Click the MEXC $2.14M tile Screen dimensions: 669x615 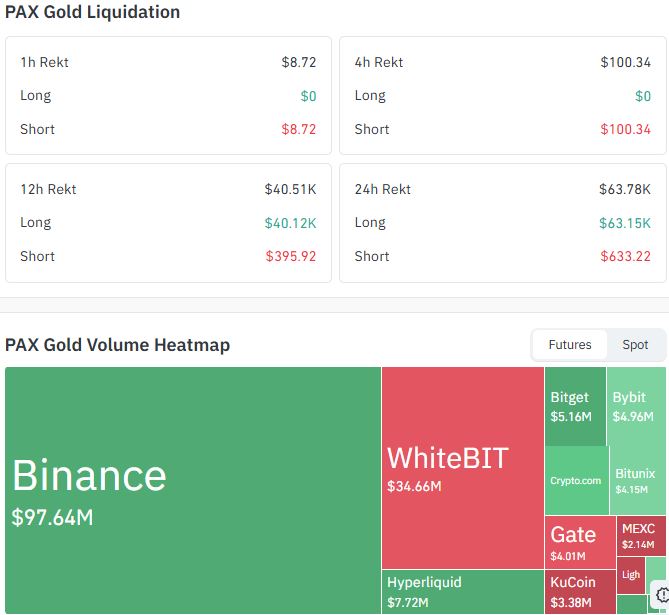click(641, 536)
